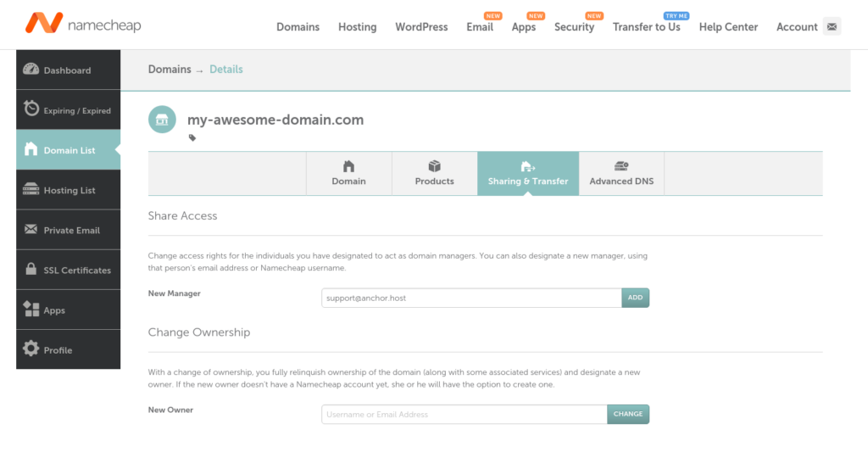Click the Details breadcrumb
The width and height of the screenshot is (868, 452).
click(x=225, y=70)
